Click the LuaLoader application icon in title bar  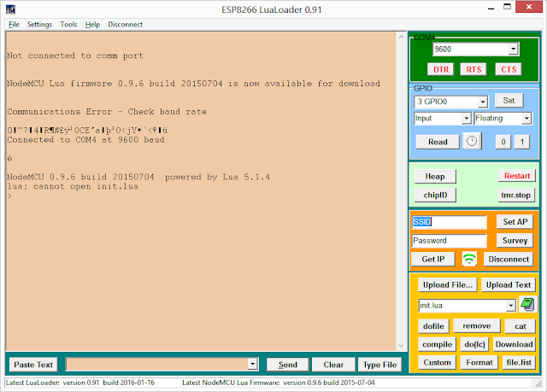[x=10, y=9]
